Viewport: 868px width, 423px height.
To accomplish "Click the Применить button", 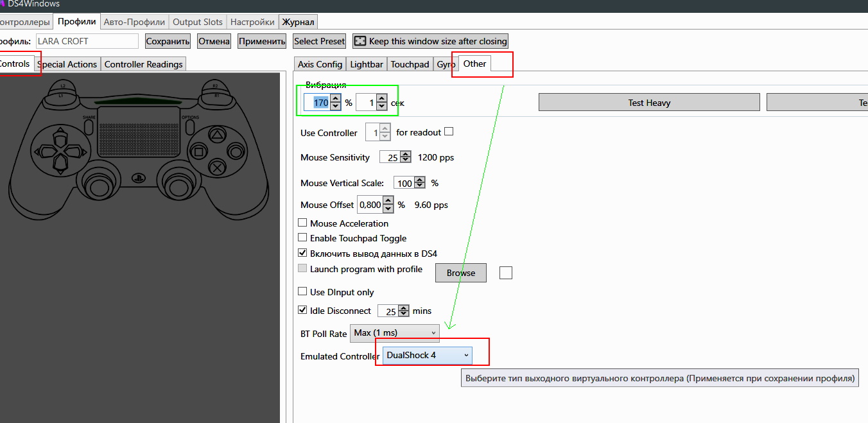I will click(x=262, y=41).
